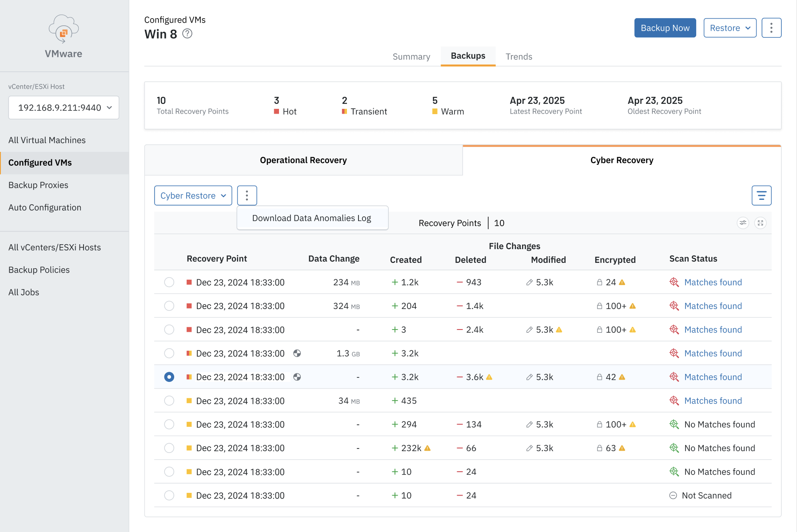Viewport: 797px width, 532px height.
Task: Open the Cyber Restore dropdown
Action: point(193,195)
